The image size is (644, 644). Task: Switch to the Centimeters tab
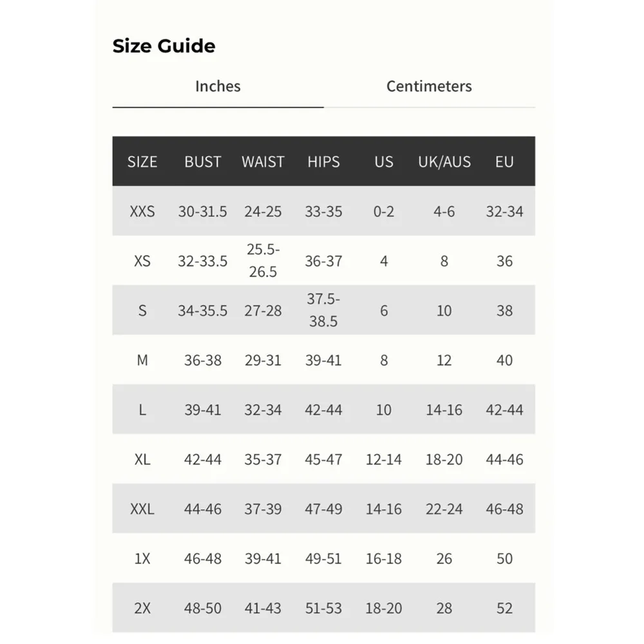pos(429,86)
